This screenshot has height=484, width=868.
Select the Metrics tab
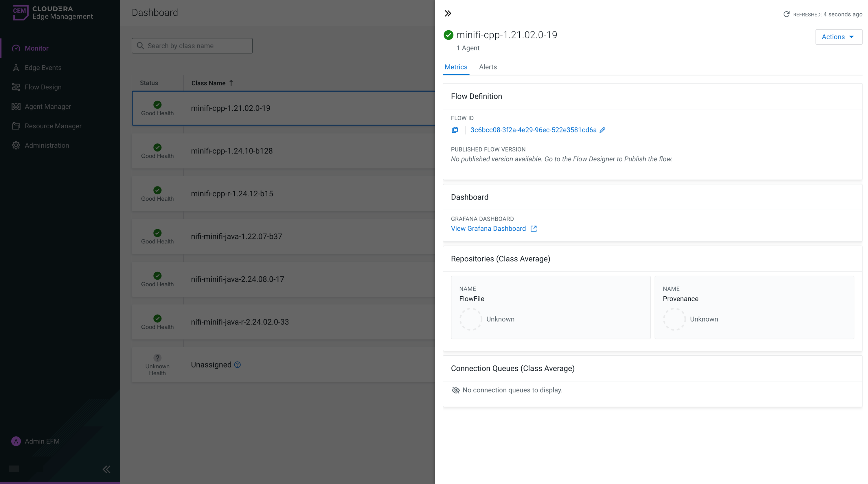(456, 67)
